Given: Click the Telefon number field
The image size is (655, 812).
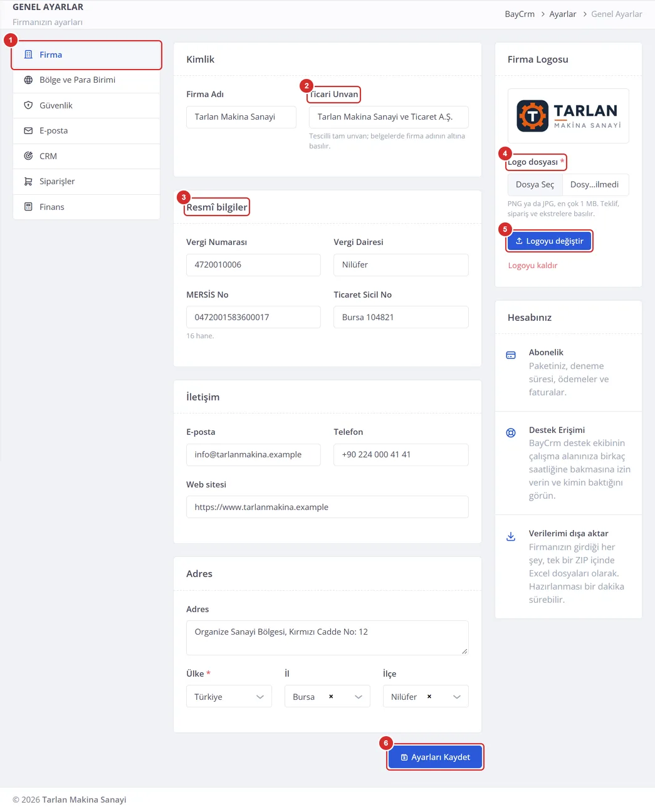Looking at the screenshot, I should (x=401, y=455).
